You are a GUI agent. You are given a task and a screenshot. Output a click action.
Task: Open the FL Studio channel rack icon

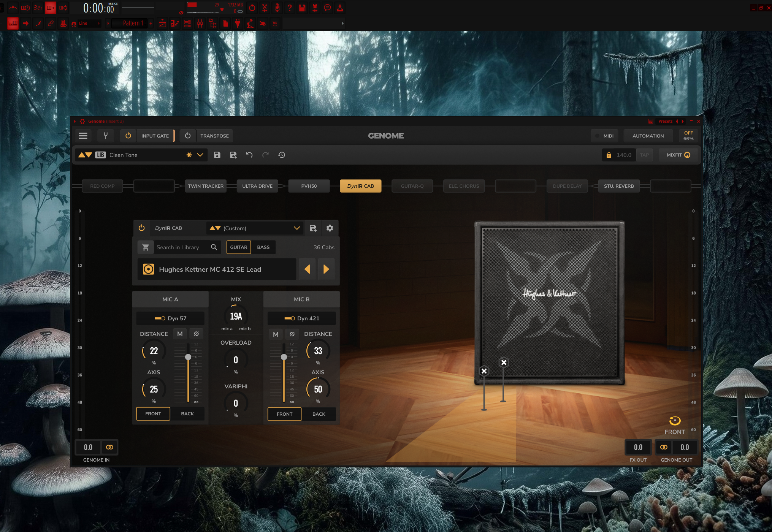point(187,24)
